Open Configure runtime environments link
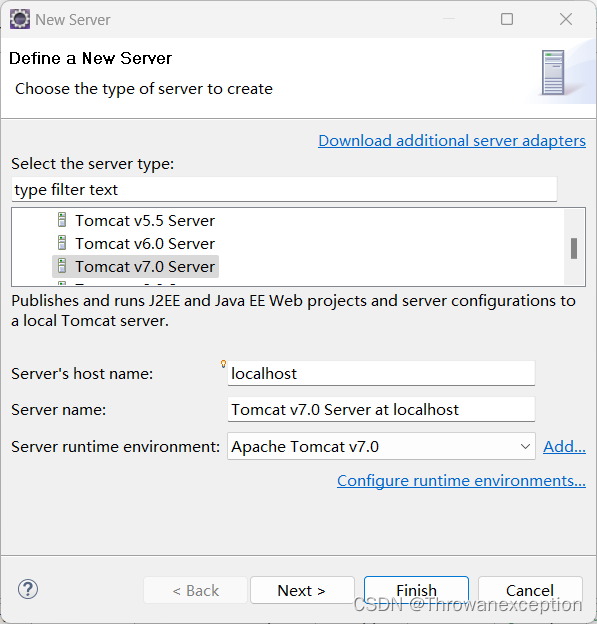The image size is (597, 624). tap(461, 481)
